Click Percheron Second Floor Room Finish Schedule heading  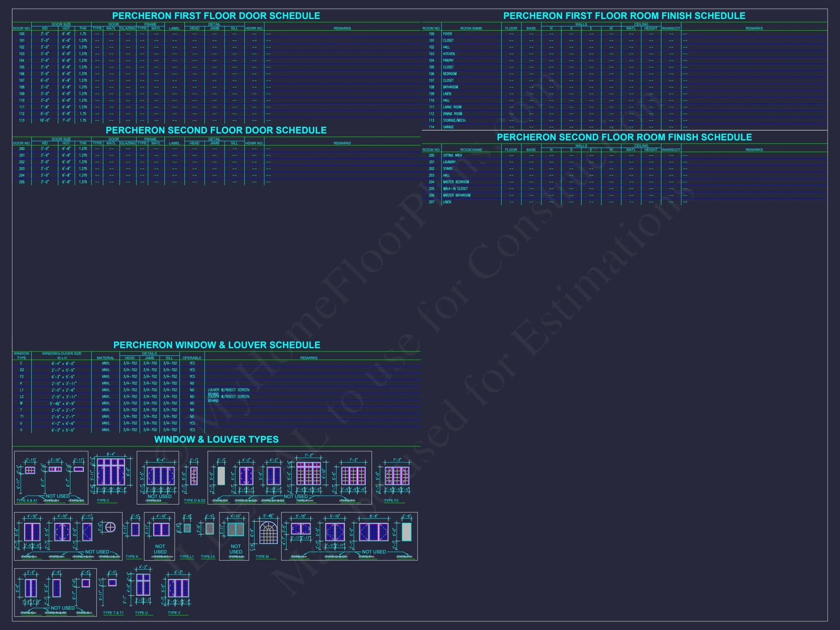pos(624,137)
